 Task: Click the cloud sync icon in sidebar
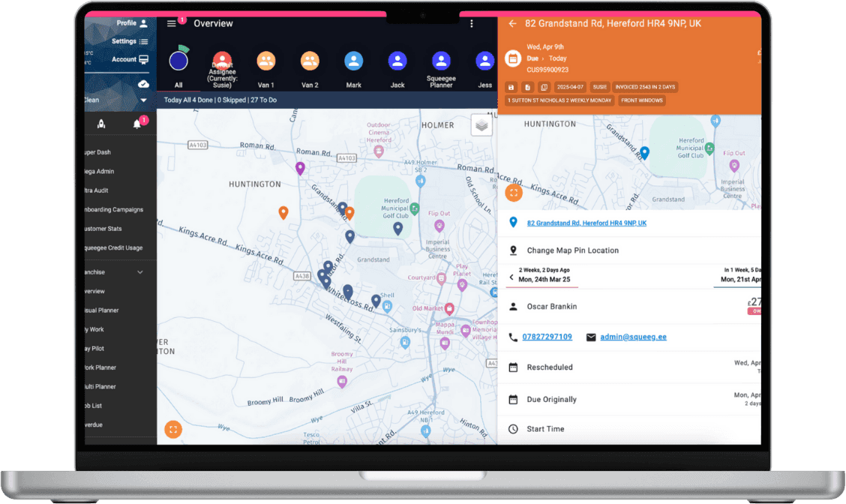pyautogui.click(x=143, y=84)
